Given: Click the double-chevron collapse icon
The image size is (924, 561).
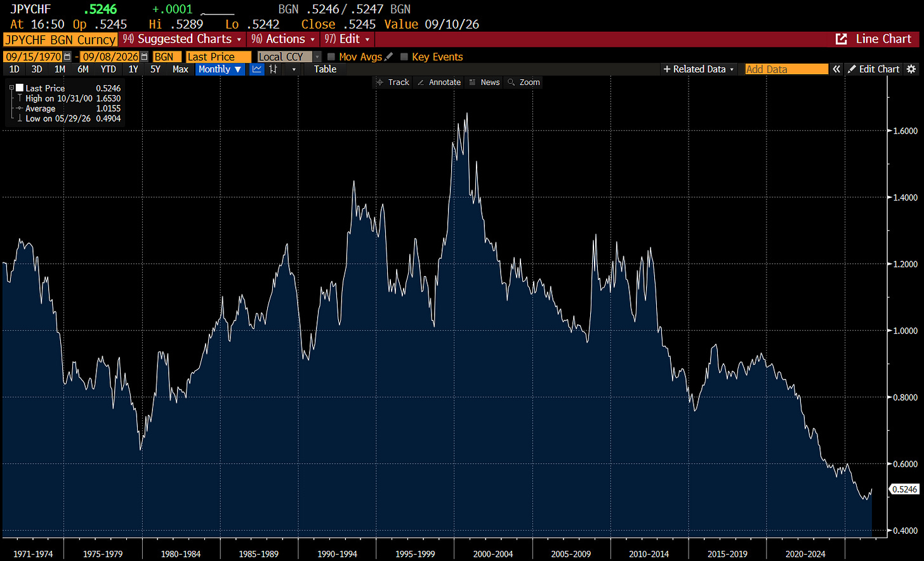Looking at the screenshot, I should tap(836, 69).
